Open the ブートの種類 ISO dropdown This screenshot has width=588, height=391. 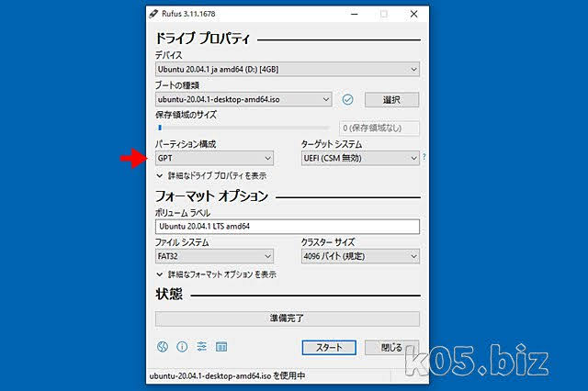pos(243,100)
